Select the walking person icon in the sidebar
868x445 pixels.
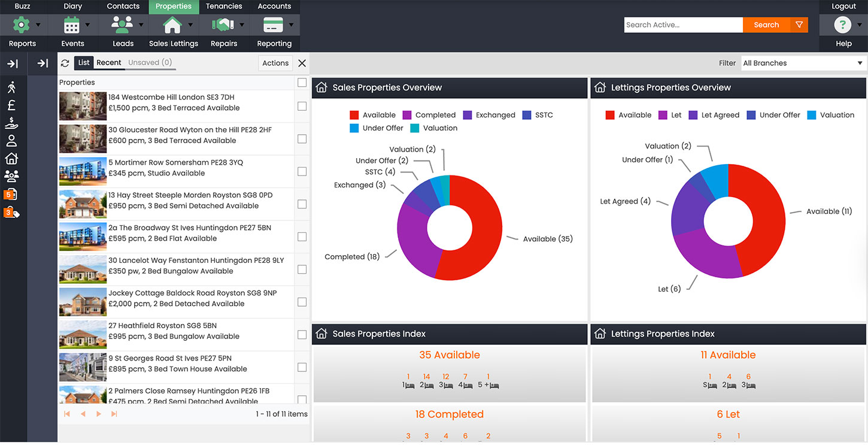point(12,87)
